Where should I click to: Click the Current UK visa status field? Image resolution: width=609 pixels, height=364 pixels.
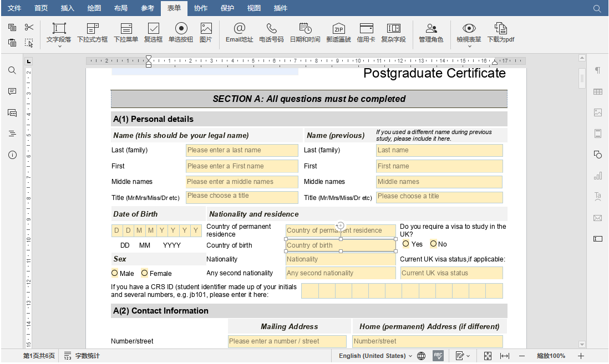(451, 273)
